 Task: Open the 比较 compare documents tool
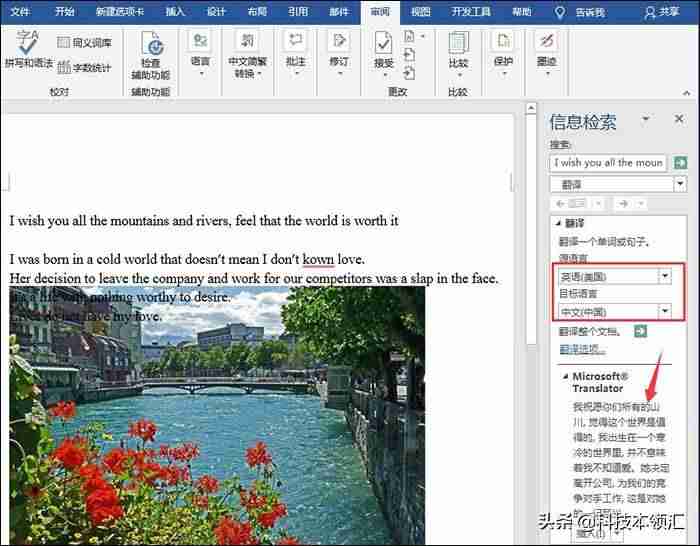pos(458,54)
